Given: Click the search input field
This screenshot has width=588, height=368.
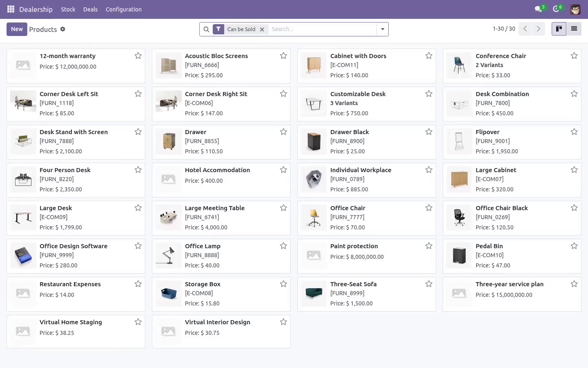Looking at the screenshot, I should 322,29.
